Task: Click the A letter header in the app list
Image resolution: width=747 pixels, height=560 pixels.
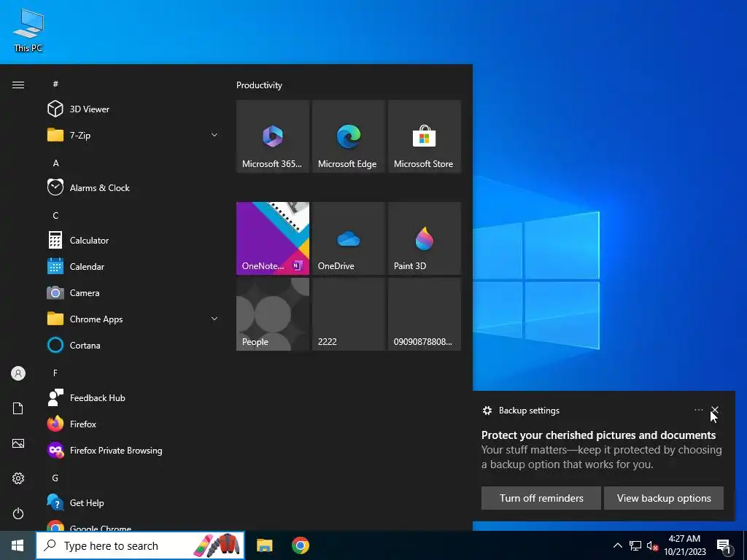Action: [55, 163]
